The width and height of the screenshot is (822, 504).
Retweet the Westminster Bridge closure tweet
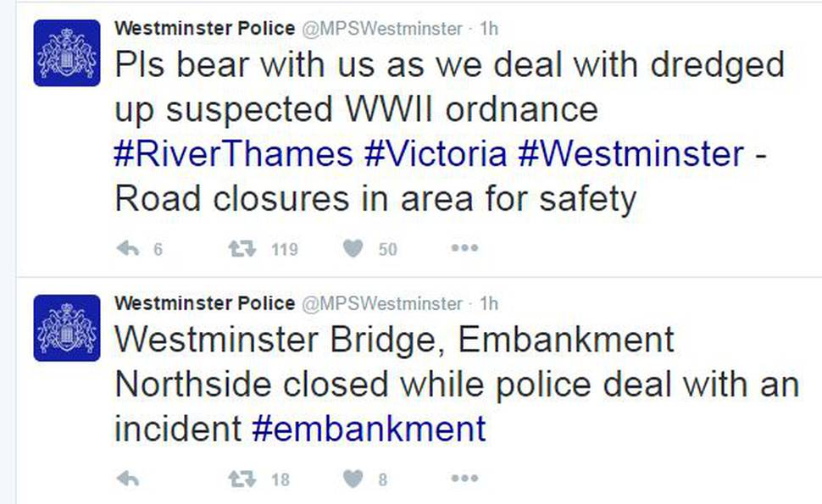[x=242, y=479]
